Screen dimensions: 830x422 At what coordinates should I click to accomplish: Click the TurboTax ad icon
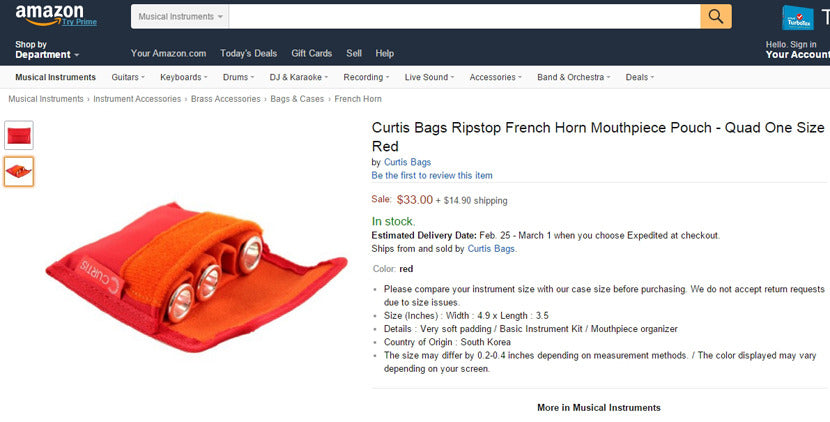point(799,17)
